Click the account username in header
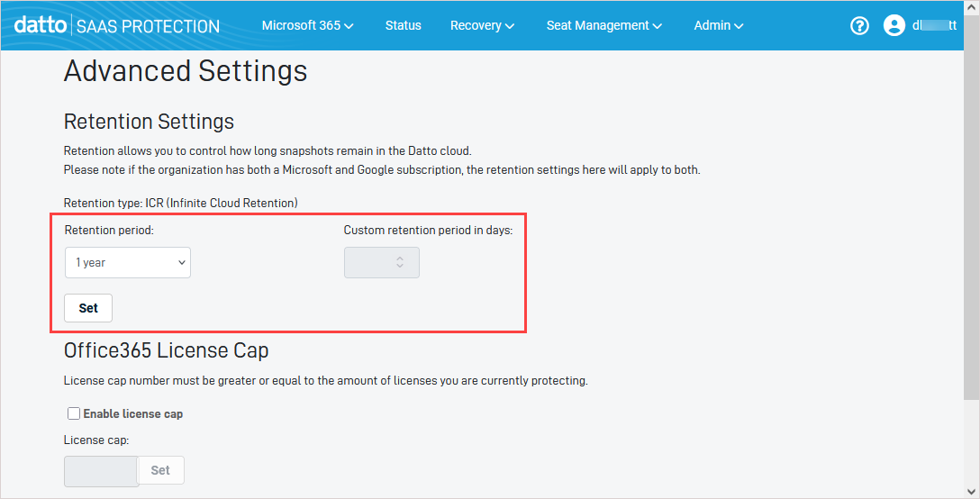Viewport: 980px width, 499px height. click(934, 25)
